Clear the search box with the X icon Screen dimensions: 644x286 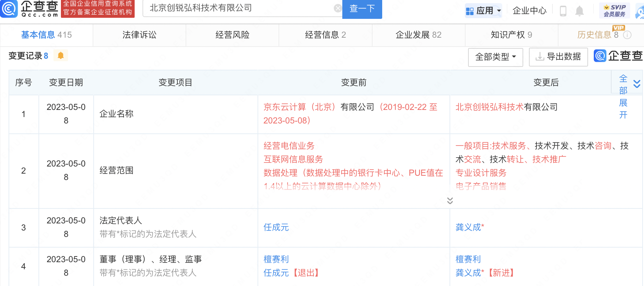338,8
